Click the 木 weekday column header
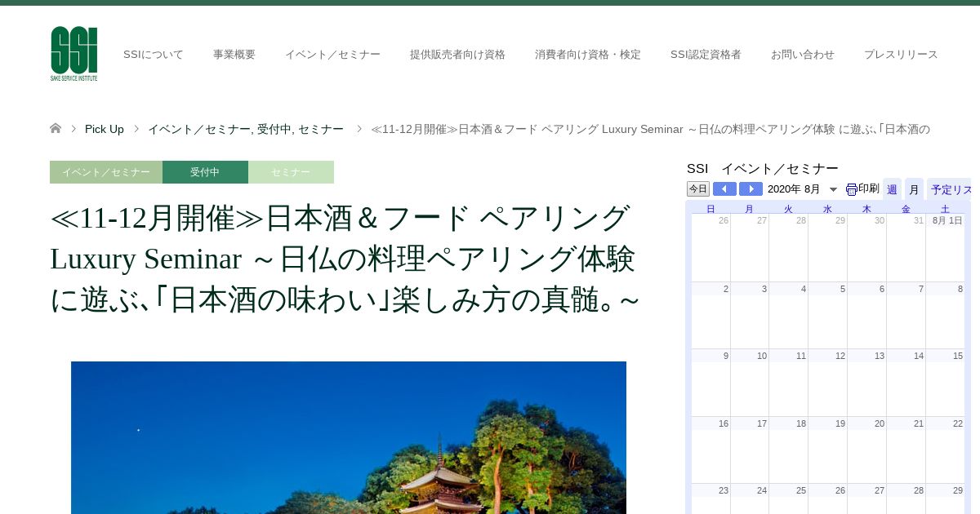Image resolution: width=980 pixels, height=514 pixels. pos(866,209)
